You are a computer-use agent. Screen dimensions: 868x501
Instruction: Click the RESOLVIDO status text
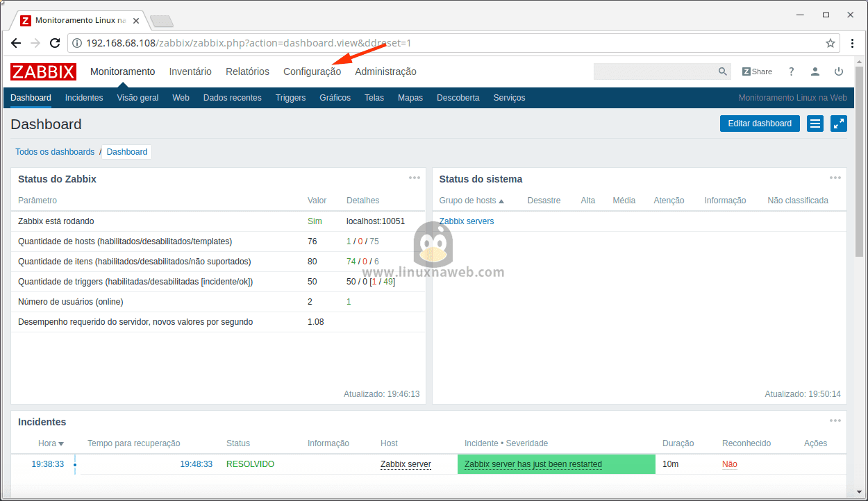coord(250,464)
